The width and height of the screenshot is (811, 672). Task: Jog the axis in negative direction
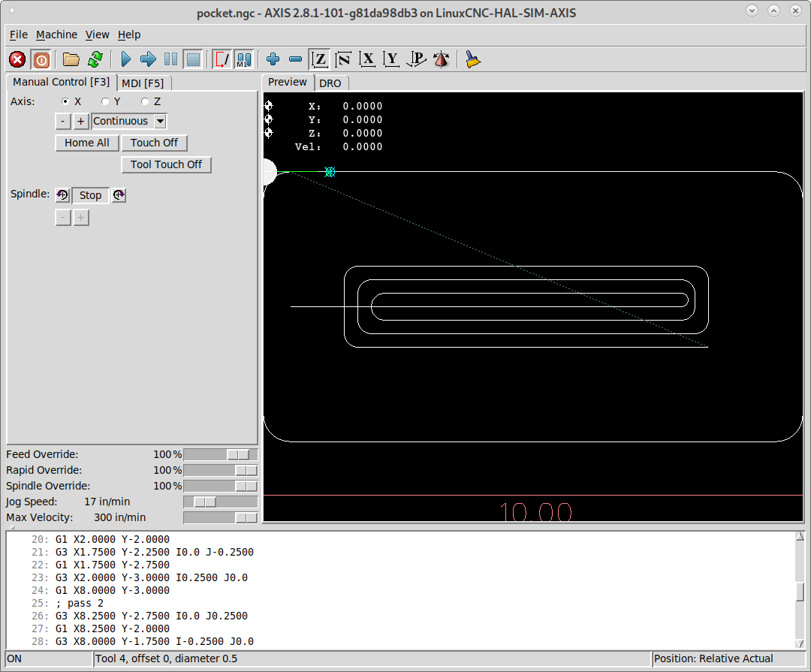click(x=63, y=121)
